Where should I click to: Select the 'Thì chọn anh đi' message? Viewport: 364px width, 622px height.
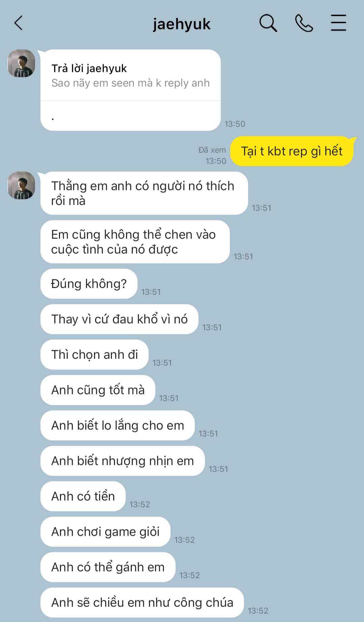click(94, 355)
